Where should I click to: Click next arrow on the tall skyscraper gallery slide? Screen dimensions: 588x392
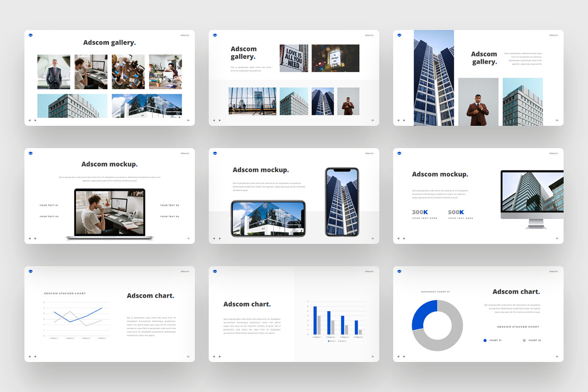point(404,120)
